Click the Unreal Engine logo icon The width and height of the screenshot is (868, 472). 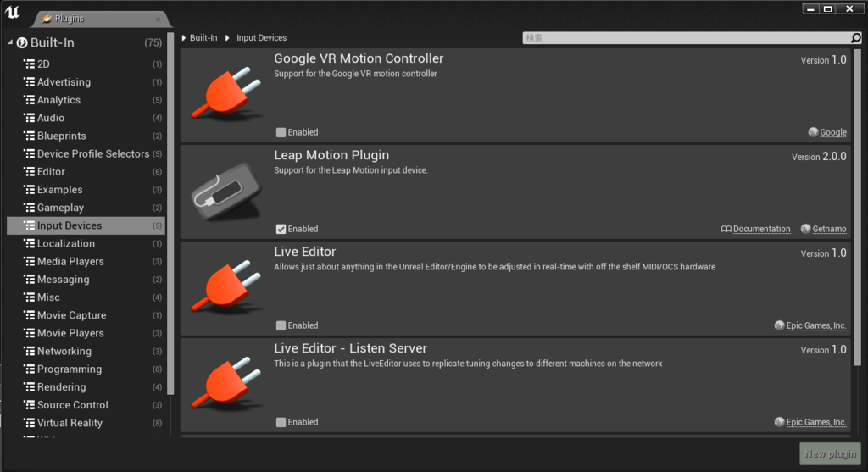click(x=12, y=12)
